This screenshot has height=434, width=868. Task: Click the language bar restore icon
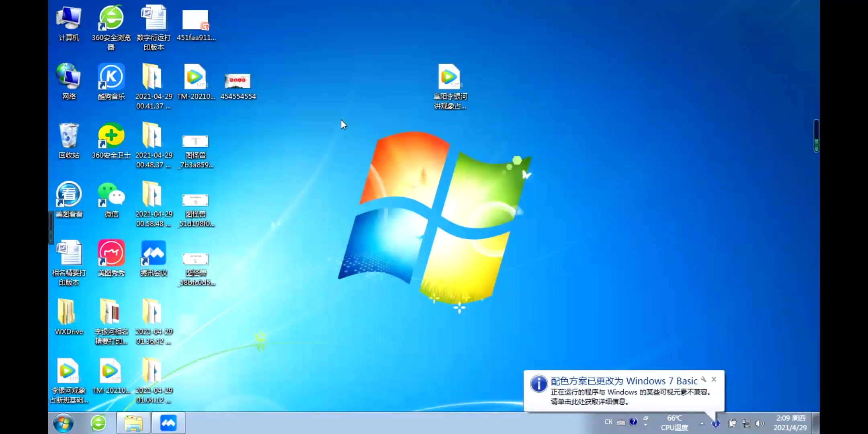(646, 419)
